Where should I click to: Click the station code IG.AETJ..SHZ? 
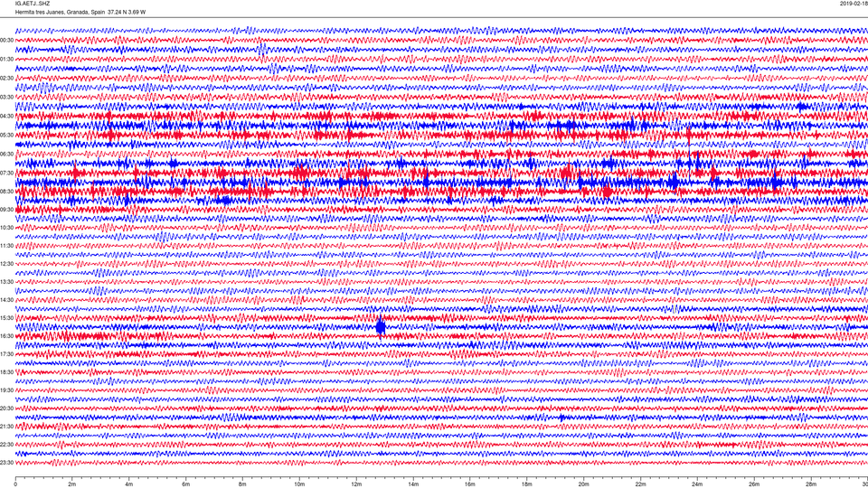(33, 4)
